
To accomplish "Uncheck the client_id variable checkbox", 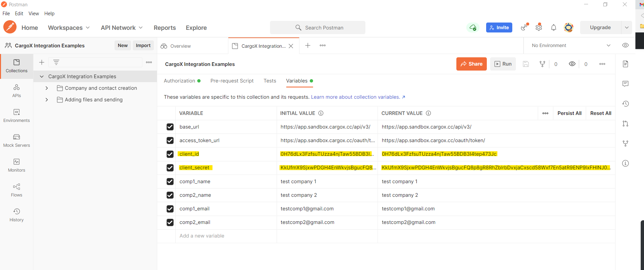I will 170,154.
